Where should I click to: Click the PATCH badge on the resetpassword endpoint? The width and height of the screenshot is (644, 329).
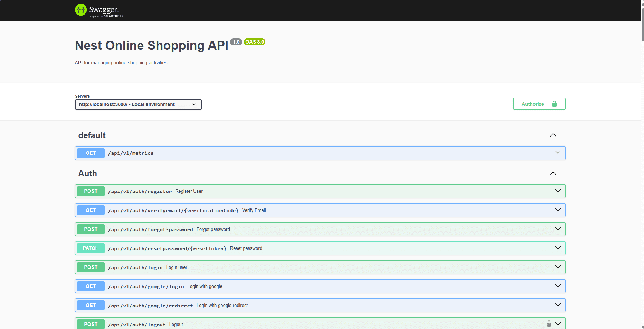click(91, 248)
